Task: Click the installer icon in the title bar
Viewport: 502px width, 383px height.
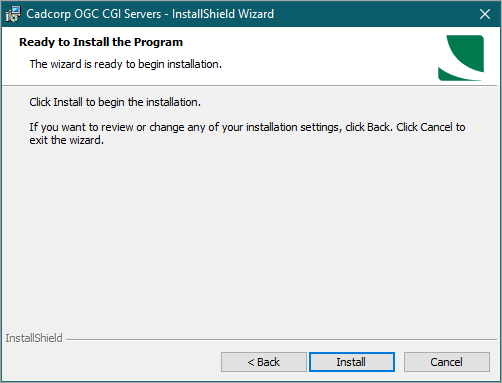Action: (13, 14)
